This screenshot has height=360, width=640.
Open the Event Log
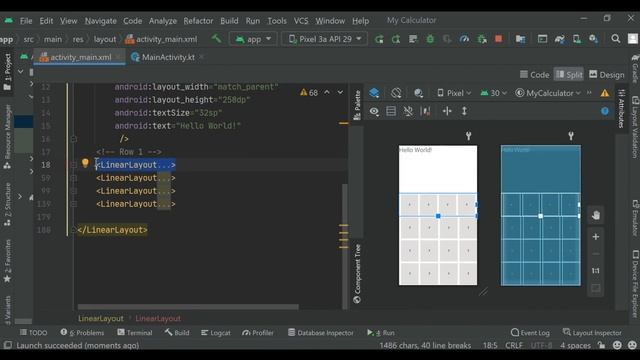(530, 333)
